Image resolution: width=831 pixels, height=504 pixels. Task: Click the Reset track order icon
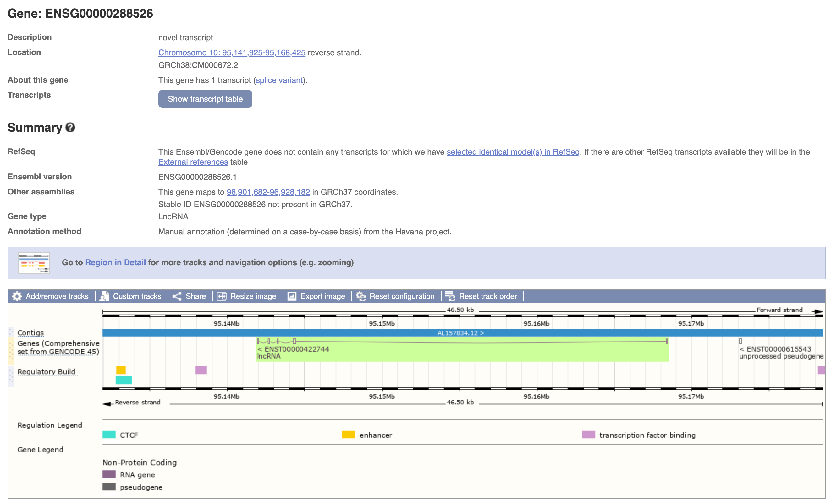[x=450, y=296]
